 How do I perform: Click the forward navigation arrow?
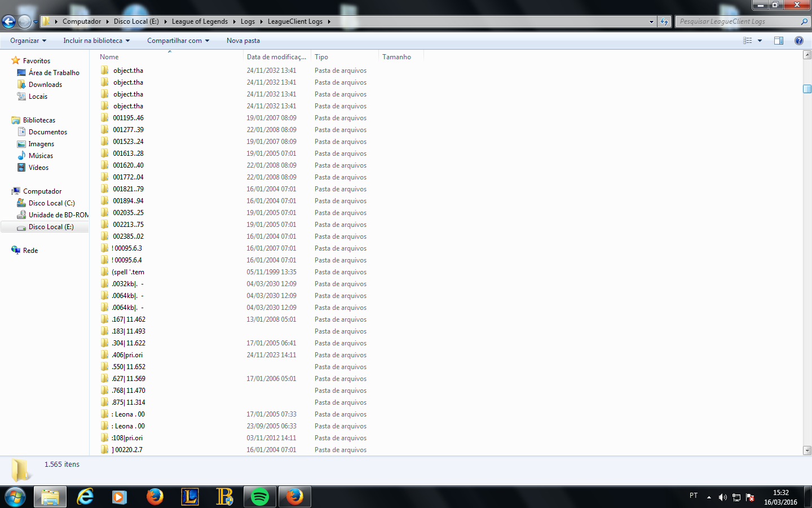click(24, 21)
